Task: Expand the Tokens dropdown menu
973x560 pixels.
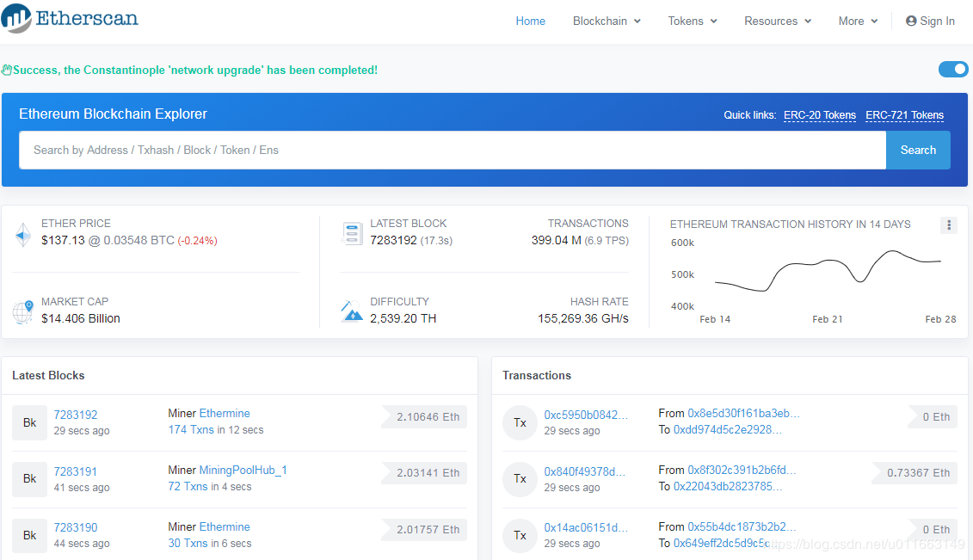Action: coord(693,22)
